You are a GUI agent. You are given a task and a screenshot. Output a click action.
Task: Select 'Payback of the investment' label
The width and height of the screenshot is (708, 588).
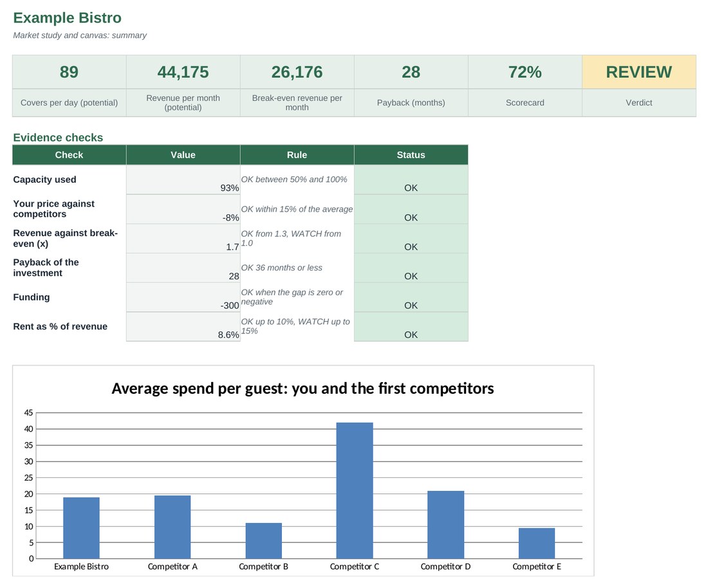[x=46, y=268]
